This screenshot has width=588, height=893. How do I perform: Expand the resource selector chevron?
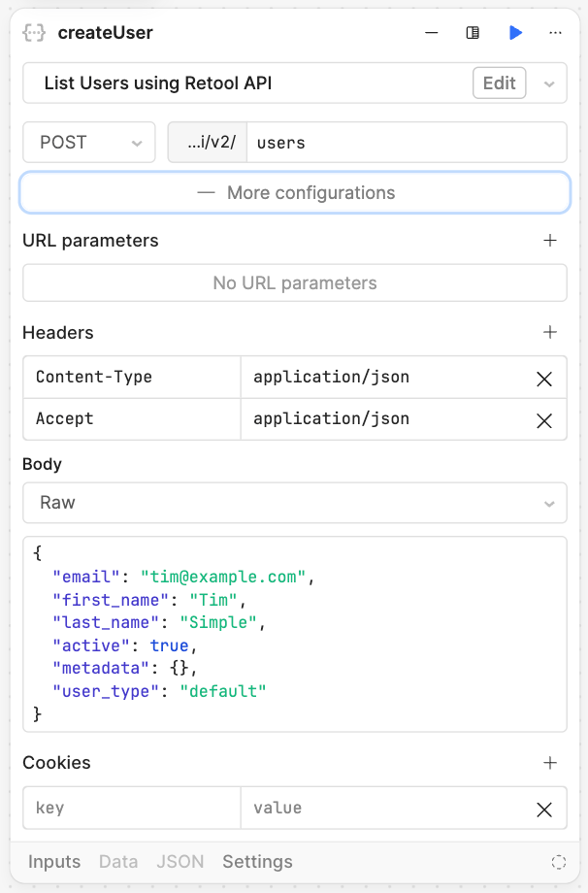pos(549,84)
